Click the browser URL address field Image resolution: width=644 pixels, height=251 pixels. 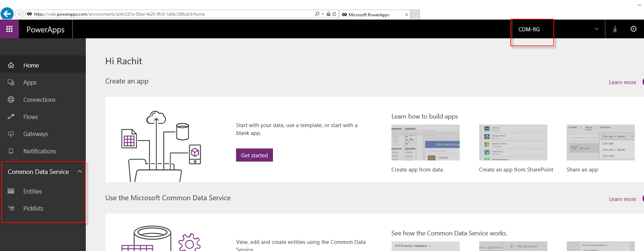click(x=169, y=14)
